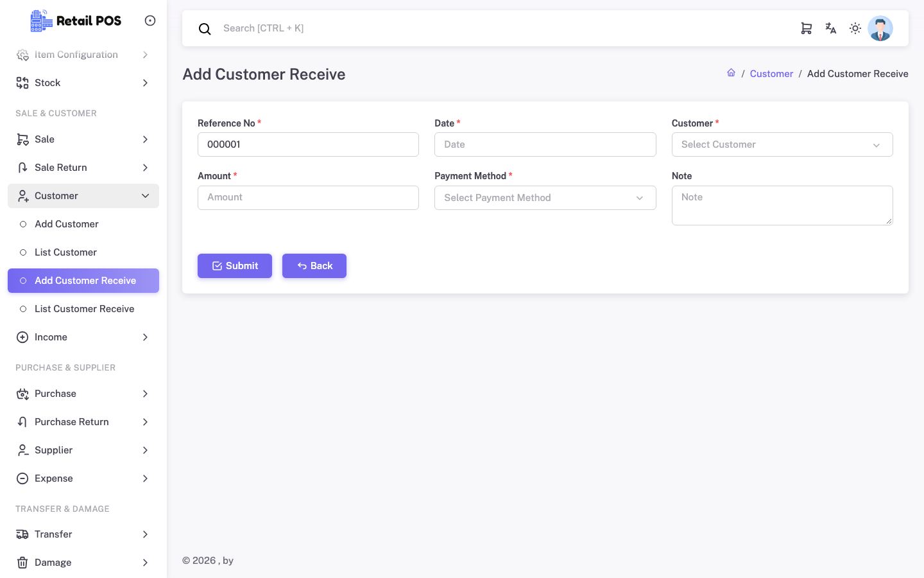
Task: Click the Transfer truck icon
Action: 22,534
